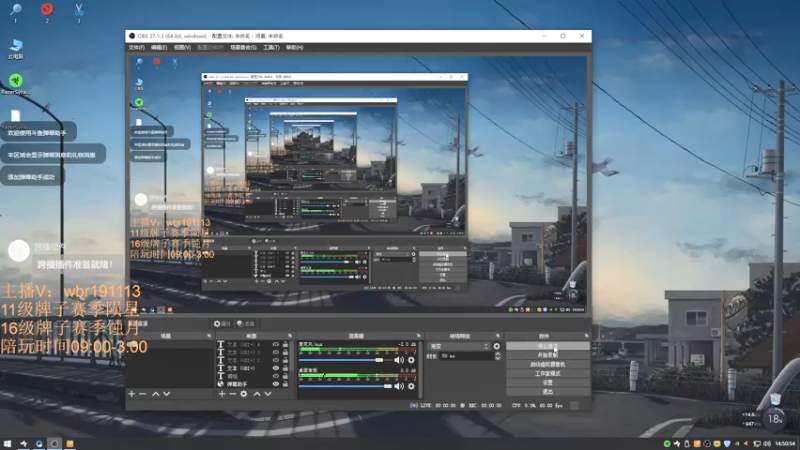
Task: Click the taskbar clock showing 14:50:54
Action: click(785, 444)
